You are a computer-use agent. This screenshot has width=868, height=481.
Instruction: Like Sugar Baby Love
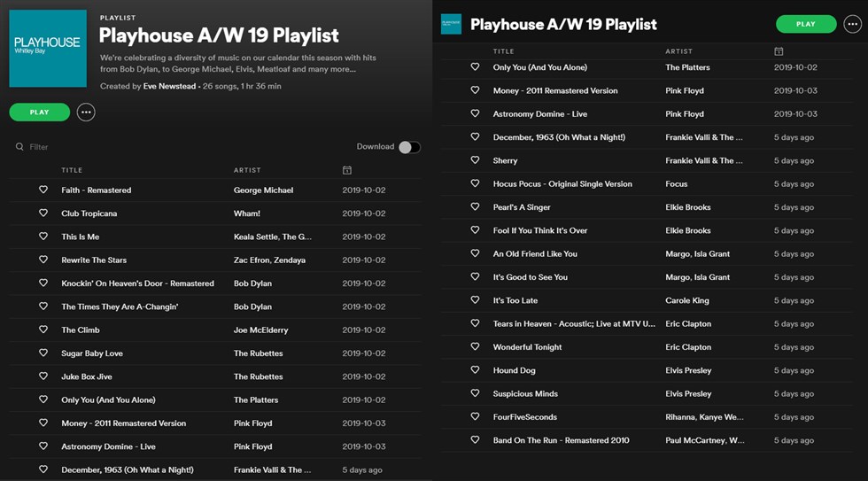[43, 352]
